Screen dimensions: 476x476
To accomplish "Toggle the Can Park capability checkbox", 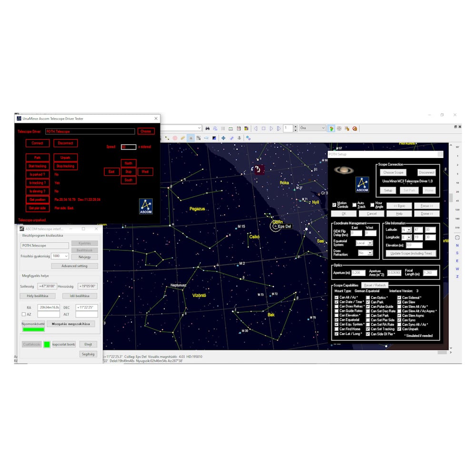I will point(367,302).
